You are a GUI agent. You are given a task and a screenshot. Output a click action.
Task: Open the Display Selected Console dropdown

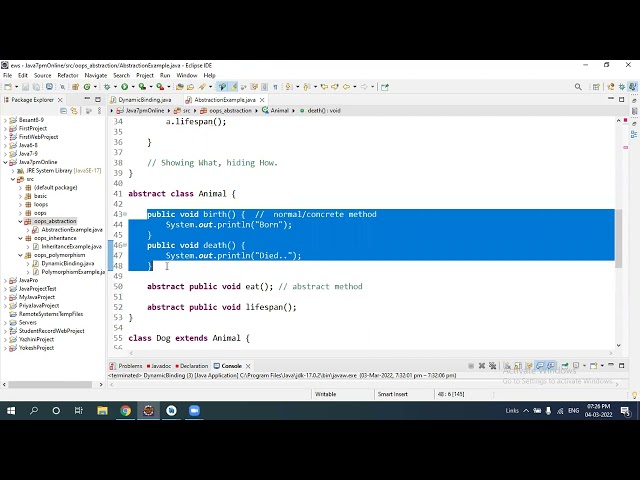pos(584,366)
